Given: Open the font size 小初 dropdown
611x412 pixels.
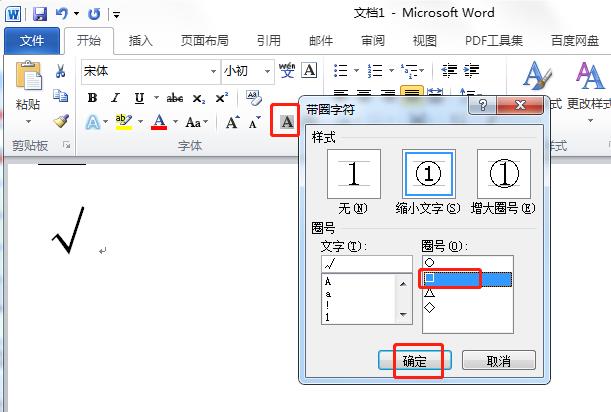Looking at the screenshot, I should pos(269,72).
